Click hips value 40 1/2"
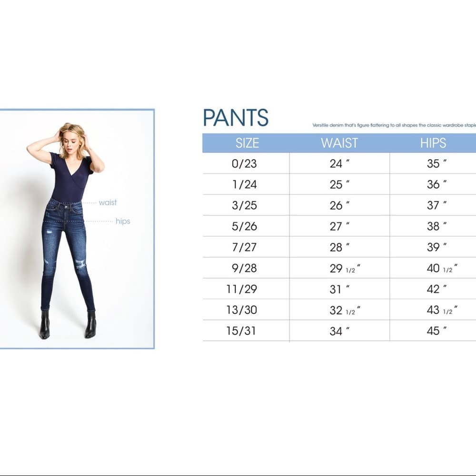The width and height of the screenshot is (476, 476). pos(442,268)
